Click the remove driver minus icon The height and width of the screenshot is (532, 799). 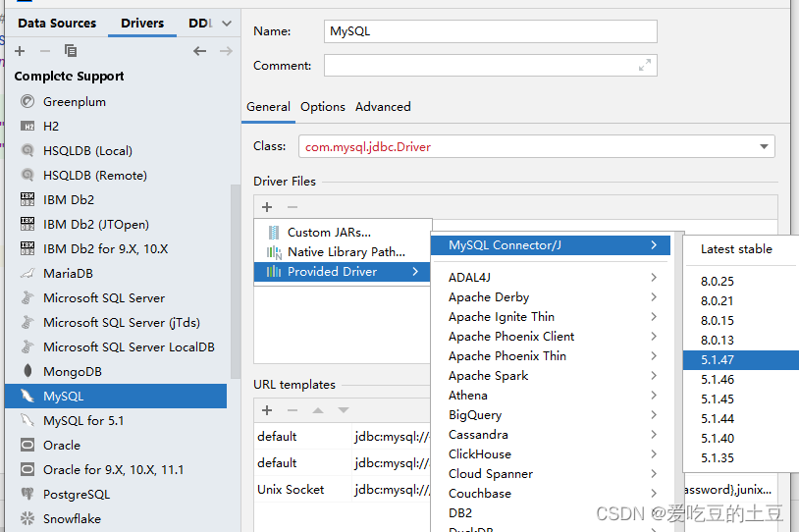coord(45,51)
